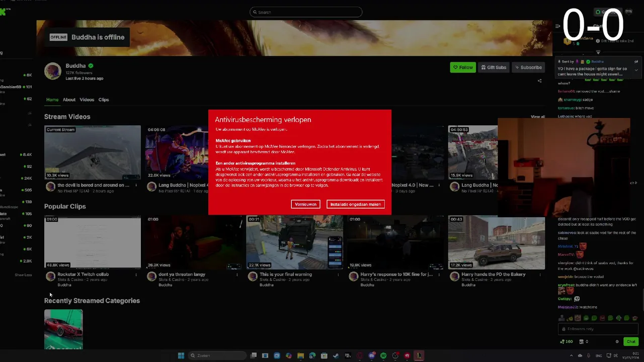Click the ENG language indicator
The image size is (644, 362).
coord(599,356)
